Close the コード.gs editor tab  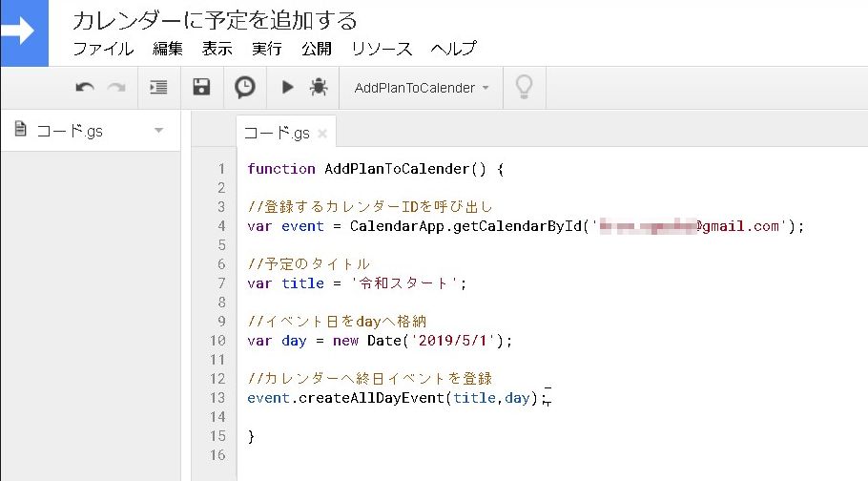click(322, 133)
